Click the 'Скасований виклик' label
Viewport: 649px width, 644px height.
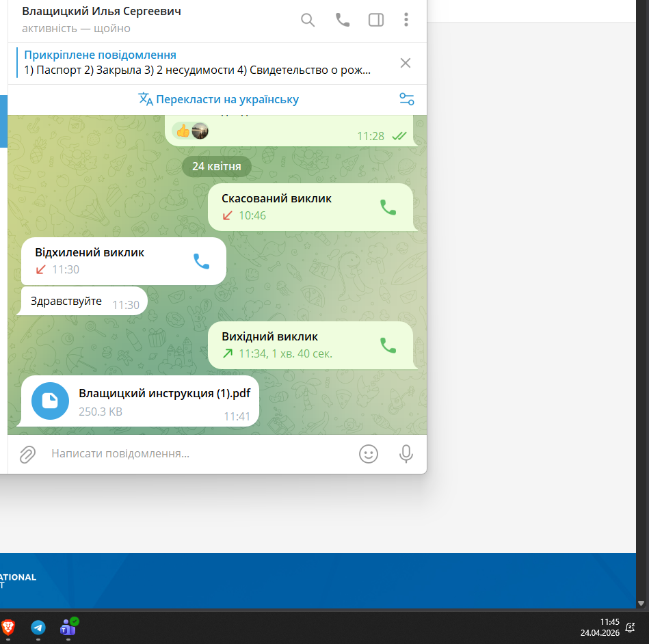click(x=276, y=199)
